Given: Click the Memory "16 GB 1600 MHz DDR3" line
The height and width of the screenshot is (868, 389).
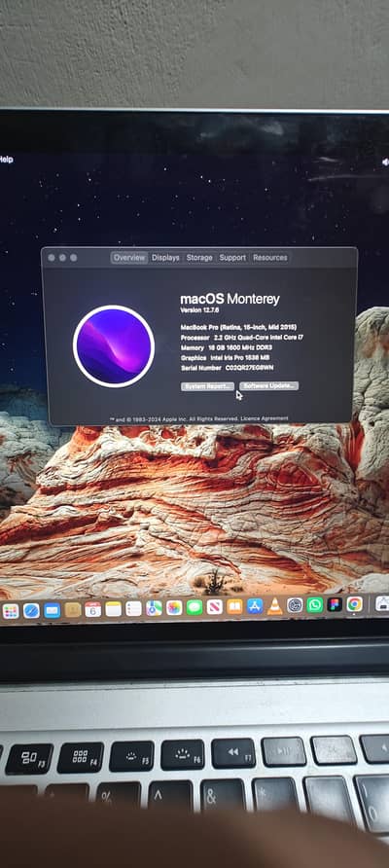Looking at the screenshot, I should (227, 347).
